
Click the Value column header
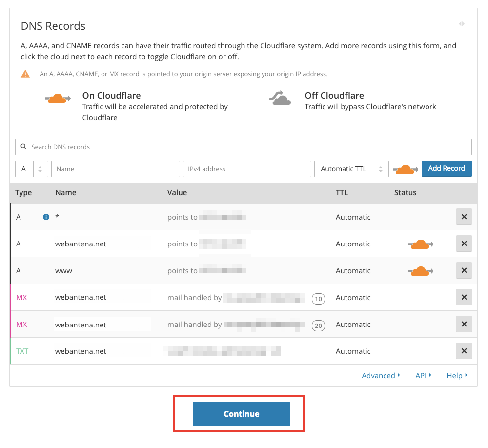pos(177,193)
